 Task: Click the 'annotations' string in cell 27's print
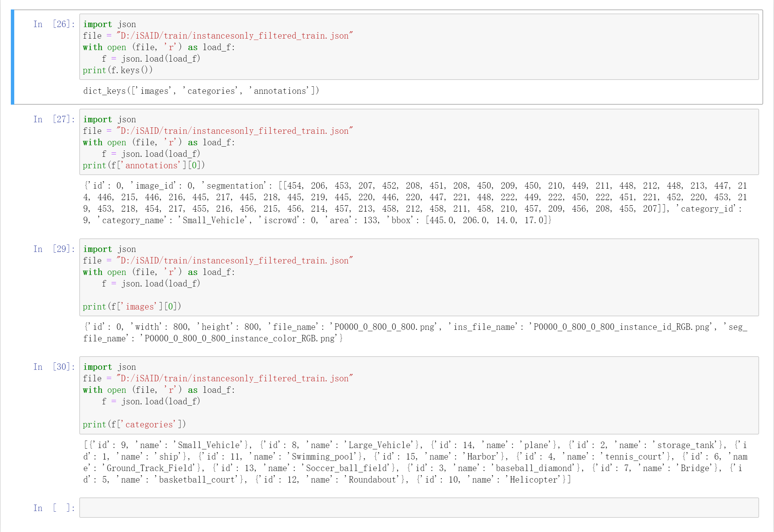tap(152, 165)
